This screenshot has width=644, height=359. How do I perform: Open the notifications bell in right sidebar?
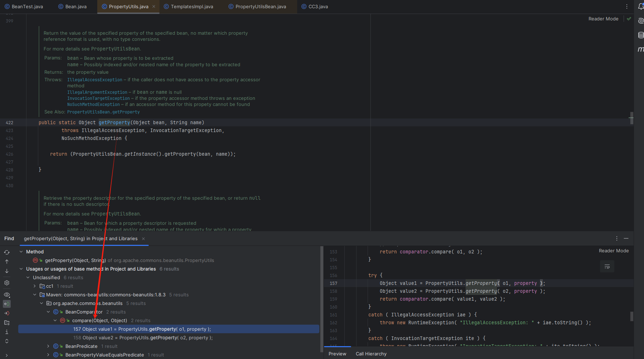pos(641,6)
